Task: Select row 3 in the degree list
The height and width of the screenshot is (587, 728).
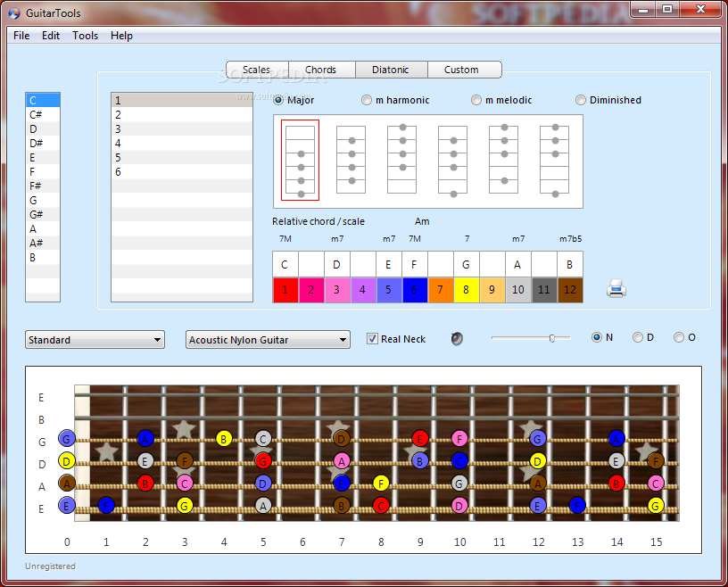Action: point(182,129)
